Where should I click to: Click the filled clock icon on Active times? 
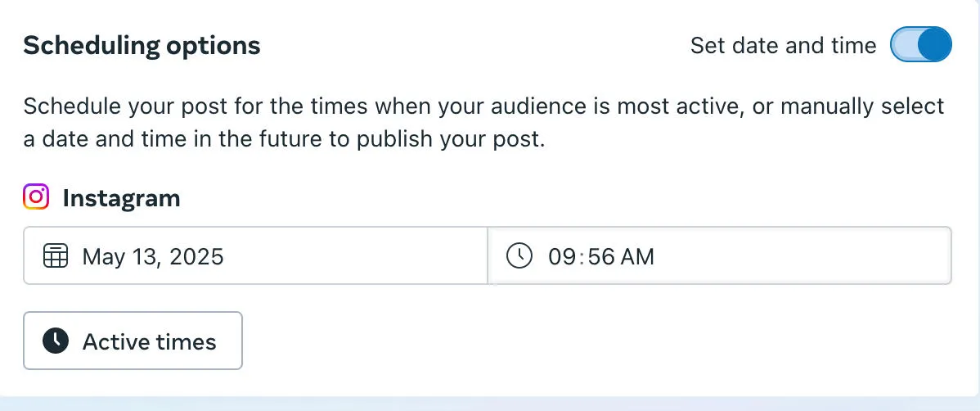click(56, 341)
